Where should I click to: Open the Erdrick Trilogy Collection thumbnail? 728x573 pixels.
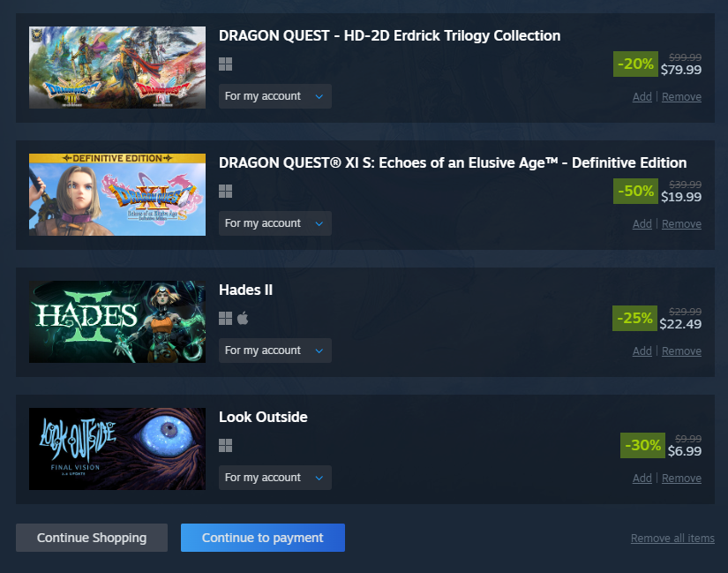(117, 67)
